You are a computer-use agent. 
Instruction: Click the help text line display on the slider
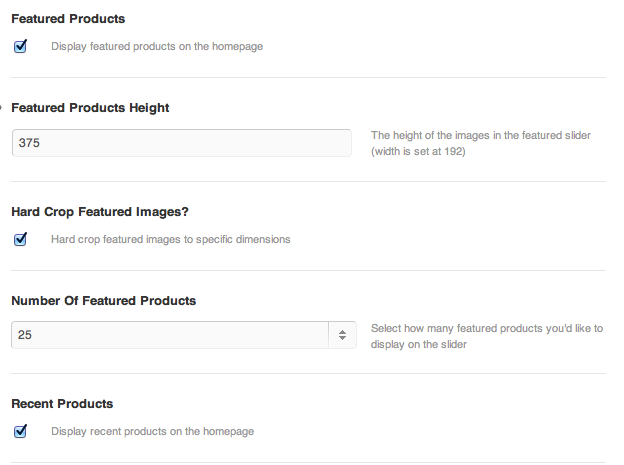click(419, 344)
